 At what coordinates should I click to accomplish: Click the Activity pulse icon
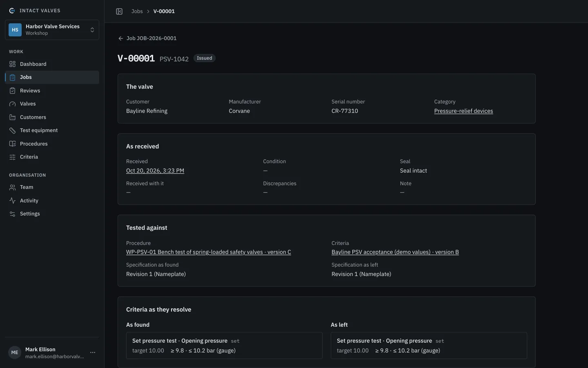[x=13, y=201]
